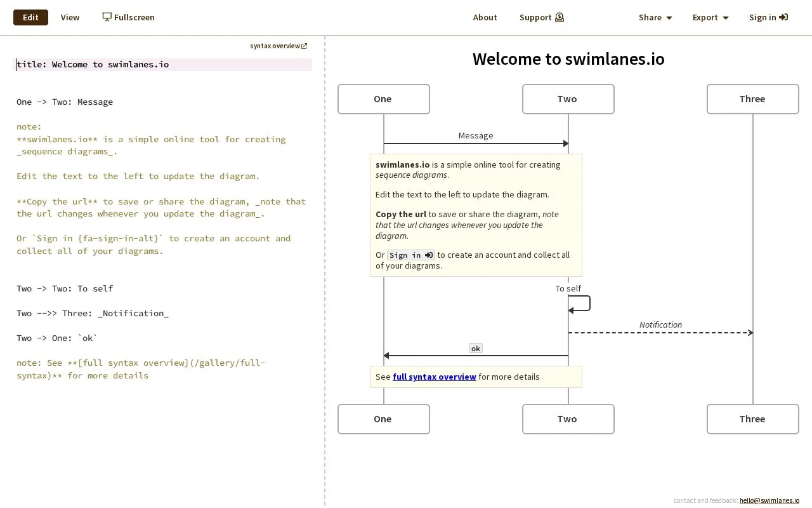Click the diagram heading "Welcome to swimlanes.io"

click(568, 59)
